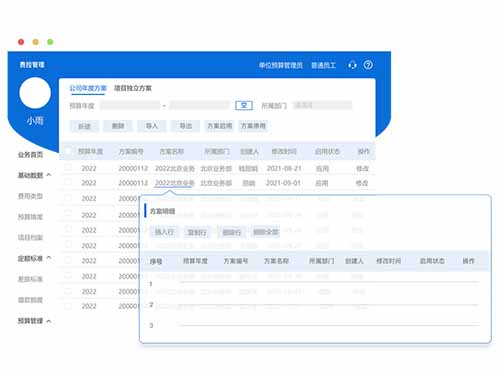
Task: Click 修改 in the first table row
Action: click(362, 169)
